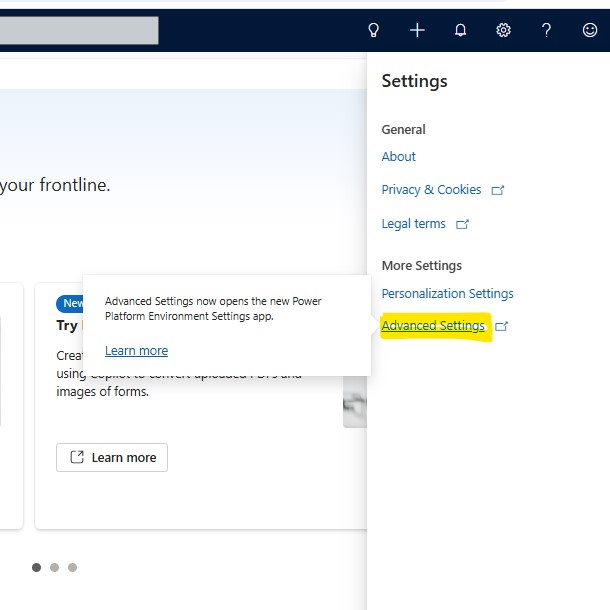Click the Learn more button on card
This screenshot has width=610, height=610.
[x=112, y=458]
